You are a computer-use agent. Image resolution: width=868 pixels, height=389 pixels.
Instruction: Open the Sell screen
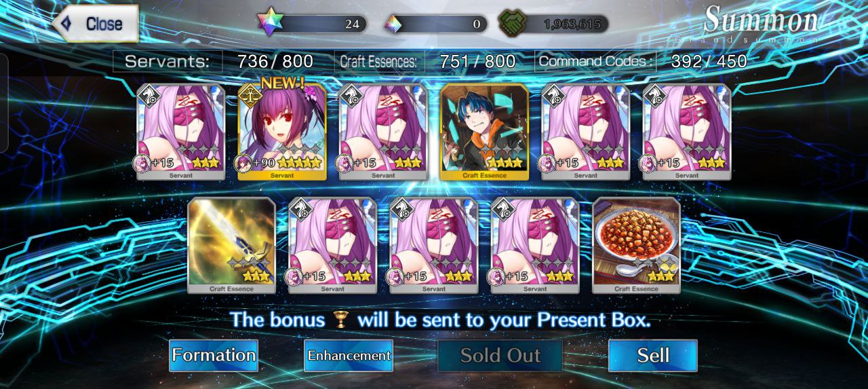[653, 355]
